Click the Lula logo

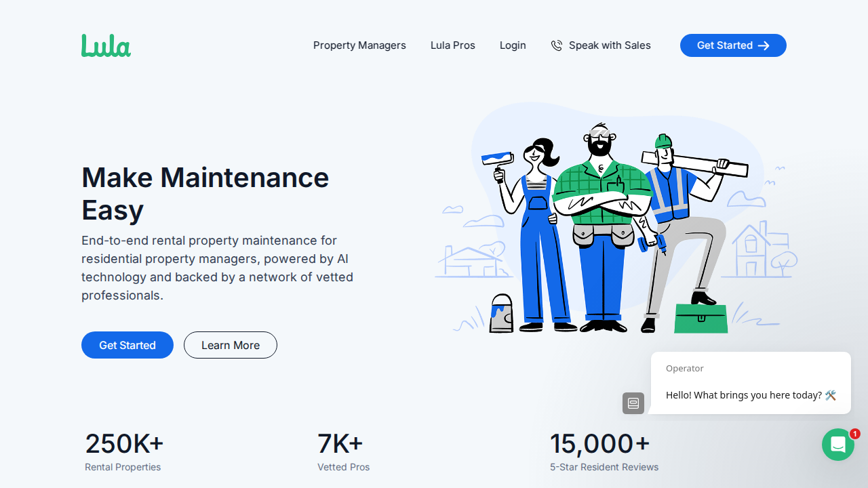106,45
